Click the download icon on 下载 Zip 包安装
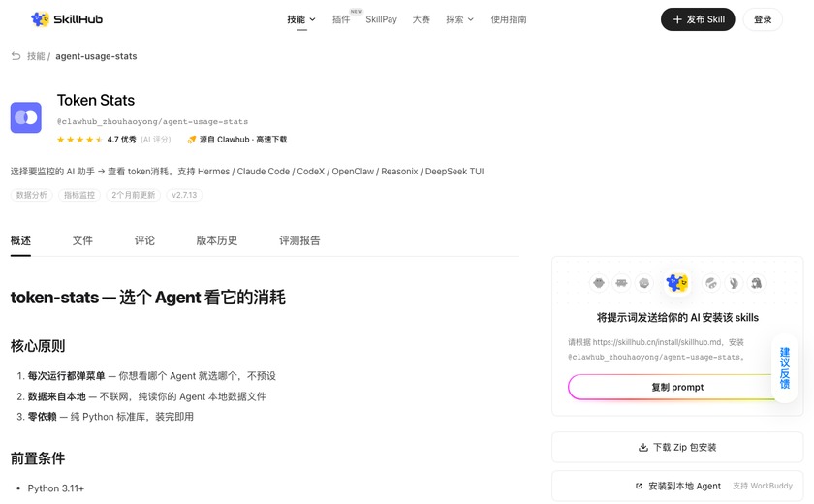The height and width of the screenshot is (504, 814). 643,447
